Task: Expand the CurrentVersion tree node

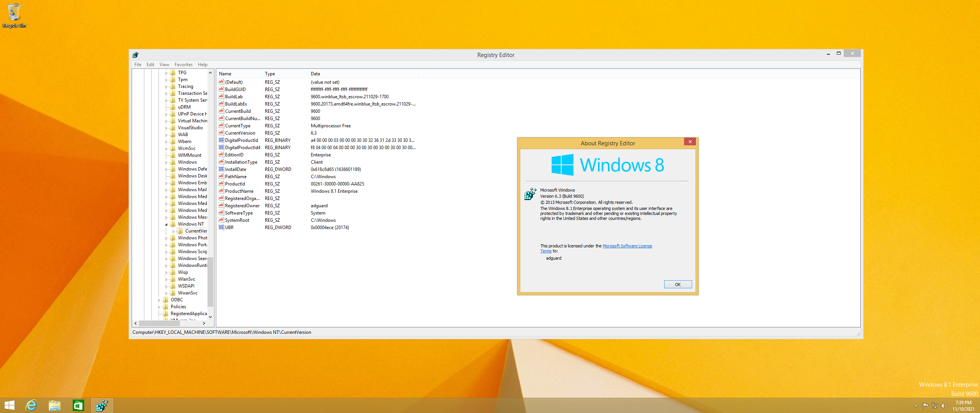Action: coord(173,231)
